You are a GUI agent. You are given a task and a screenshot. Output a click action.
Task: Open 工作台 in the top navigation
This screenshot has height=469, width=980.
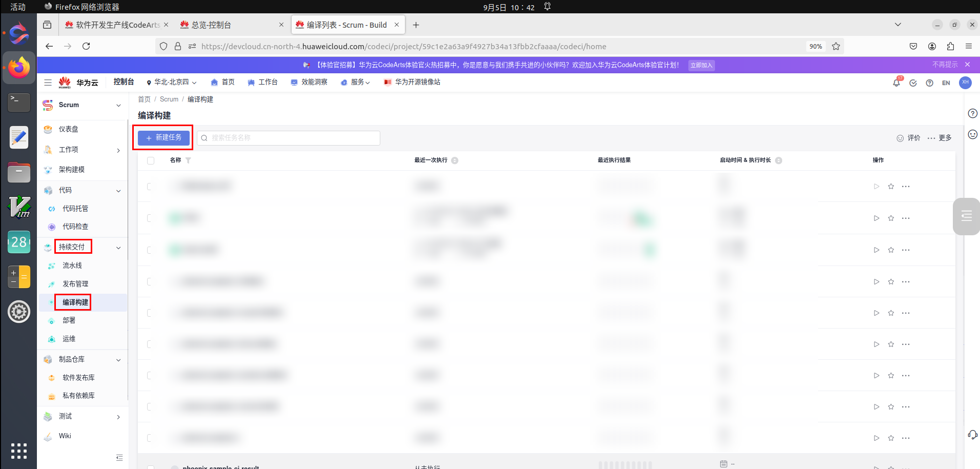point(262,83)
